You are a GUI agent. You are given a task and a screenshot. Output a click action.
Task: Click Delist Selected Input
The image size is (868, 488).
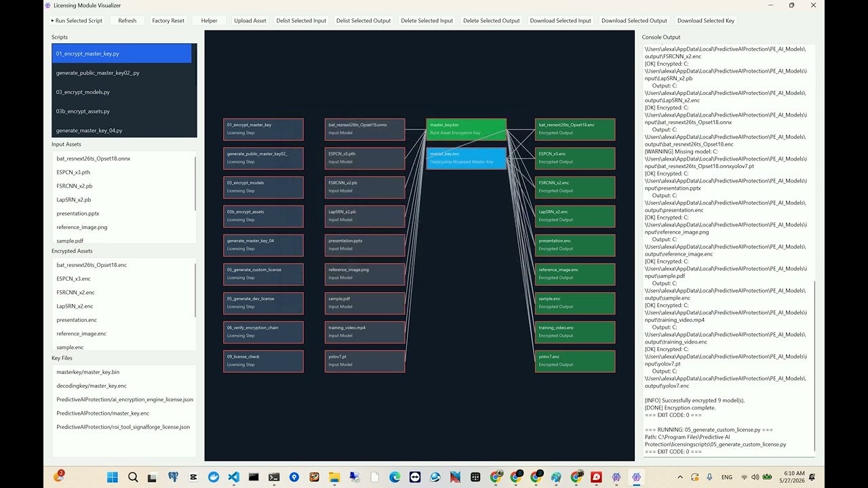[x=302, y=20]
